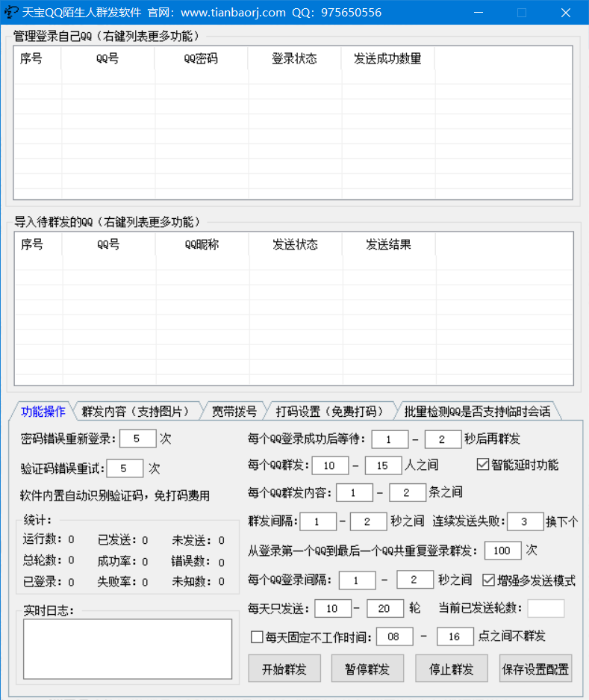Open the 群发内容（支持图片）tab

[136, 411]
